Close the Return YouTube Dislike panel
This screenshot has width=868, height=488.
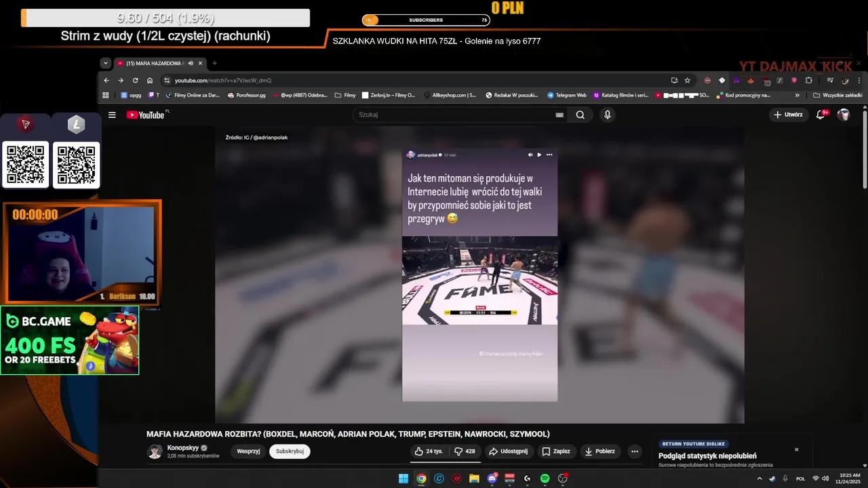[796, 449]
